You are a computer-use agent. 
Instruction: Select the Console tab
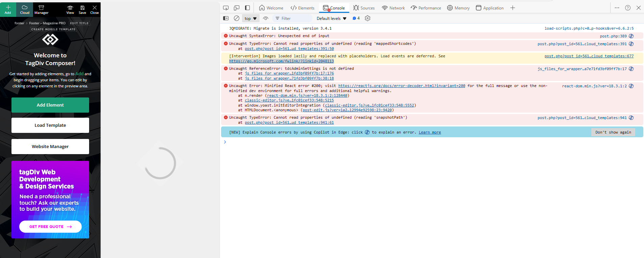pos(334,8)
